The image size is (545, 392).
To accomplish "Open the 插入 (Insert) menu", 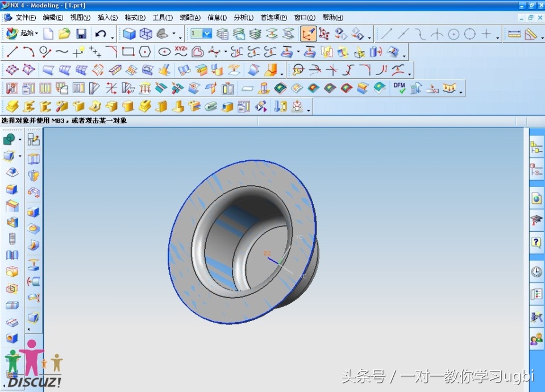I will tap(107, 18).
